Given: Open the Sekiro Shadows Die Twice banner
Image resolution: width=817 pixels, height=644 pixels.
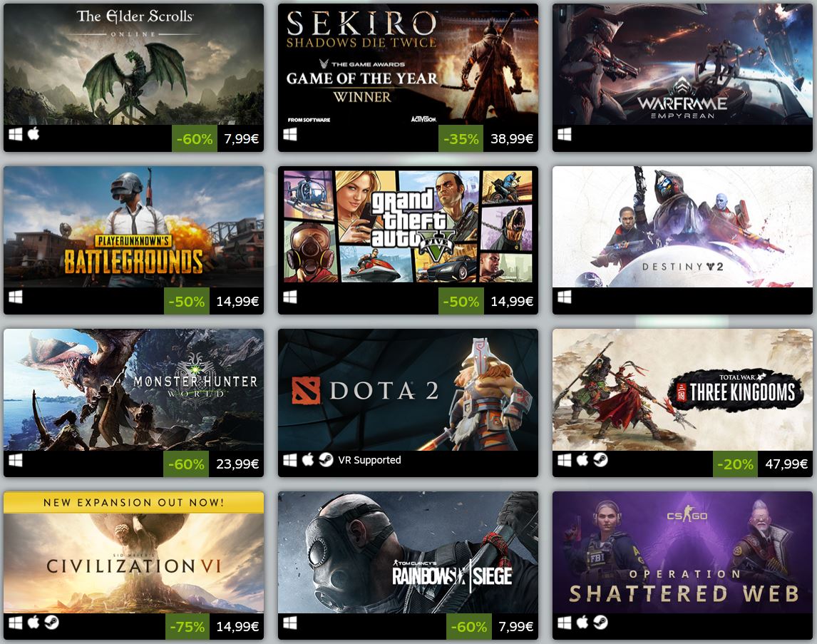Looking at the screenshot, I should click(408, 64).
